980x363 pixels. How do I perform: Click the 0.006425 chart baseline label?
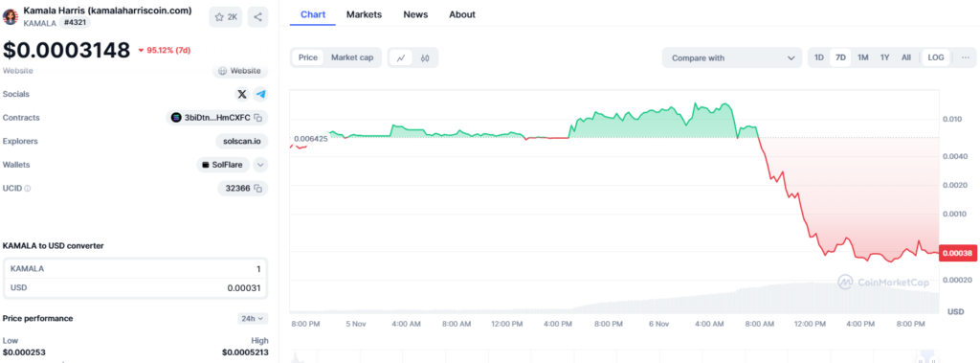311,138
